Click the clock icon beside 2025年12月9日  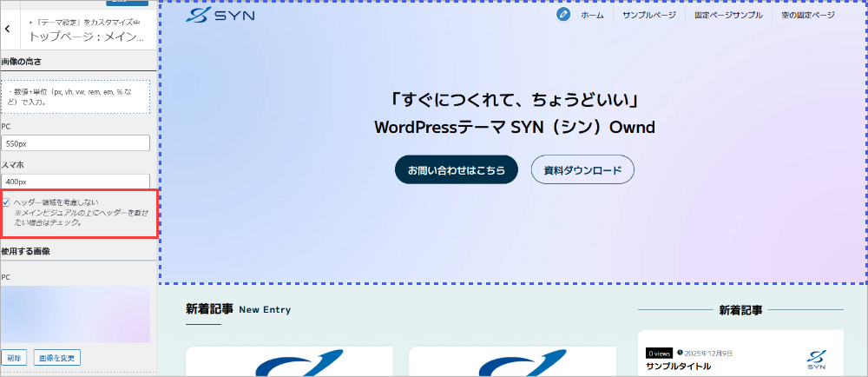click(680, 353)
